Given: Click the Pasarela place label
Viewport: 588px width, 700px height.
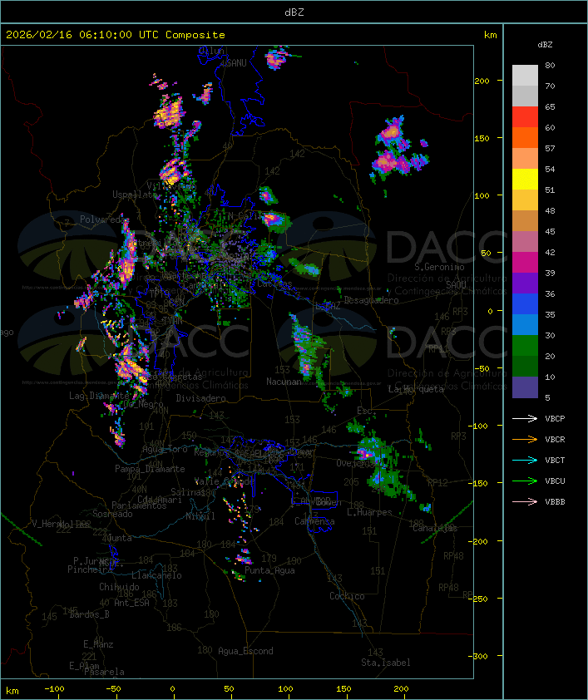Looking at the screenshot, I should coord(104,672).
